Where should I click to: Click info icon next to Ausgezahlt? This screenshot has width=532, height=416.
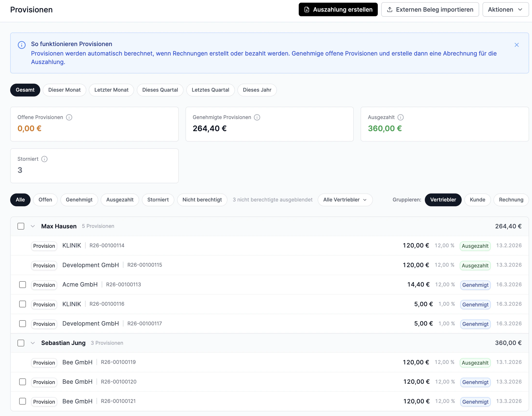tap(401, 117)
